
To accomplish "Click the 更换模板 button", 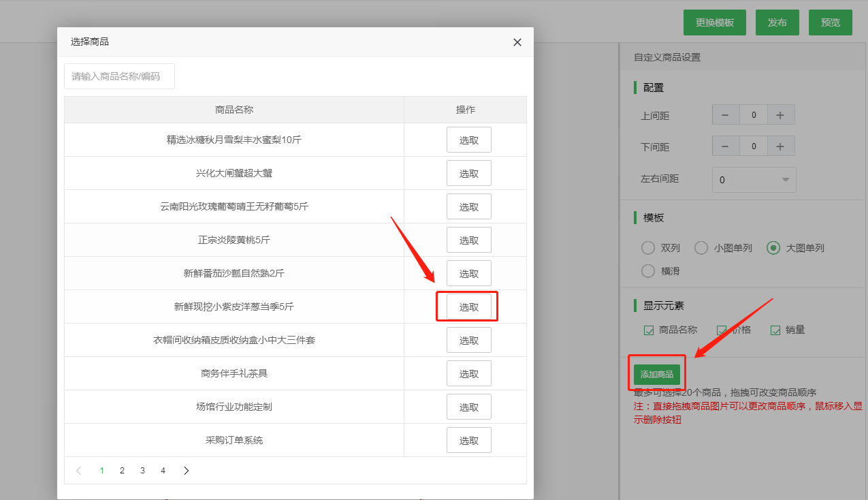I will pyautogui.click(x=714, y=22).
